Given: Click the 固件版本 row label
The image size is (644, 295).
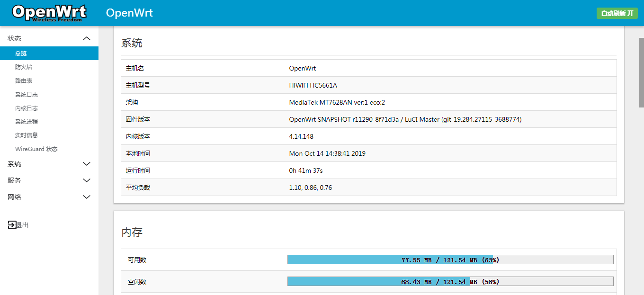Looking at the screenshot, I should 138,119.
